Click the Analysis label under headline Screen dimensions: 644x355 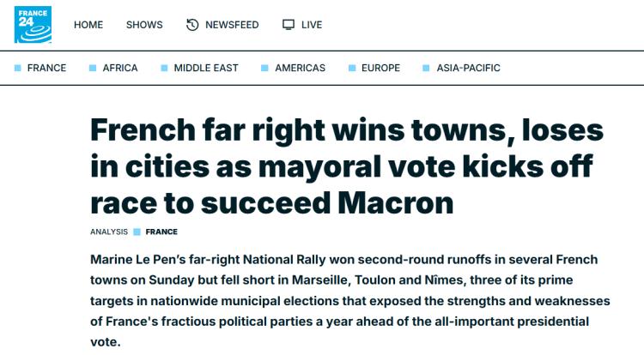(x=109, y=232)
